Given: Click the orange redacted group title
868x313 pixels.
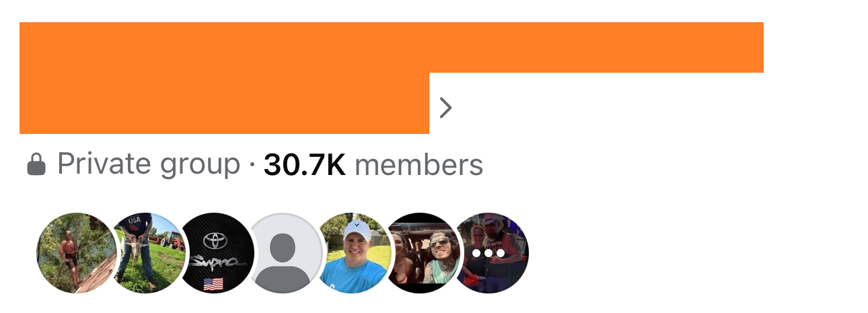Looking at the screenshot, I should 392,78.
